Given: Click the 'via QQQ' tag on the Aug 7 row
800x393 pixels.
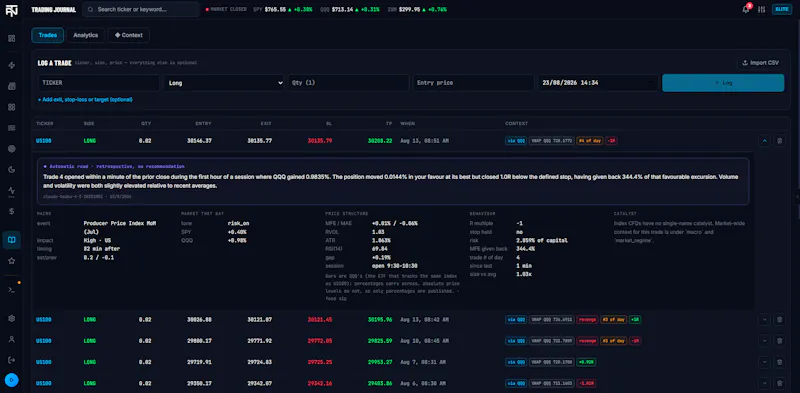Looking at the screenshot, I should click(516, 362).
